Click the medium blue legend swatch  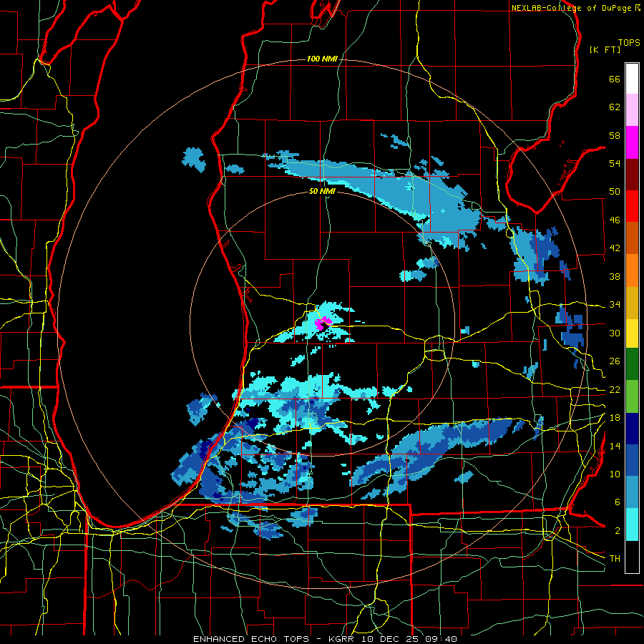point(632,460)
